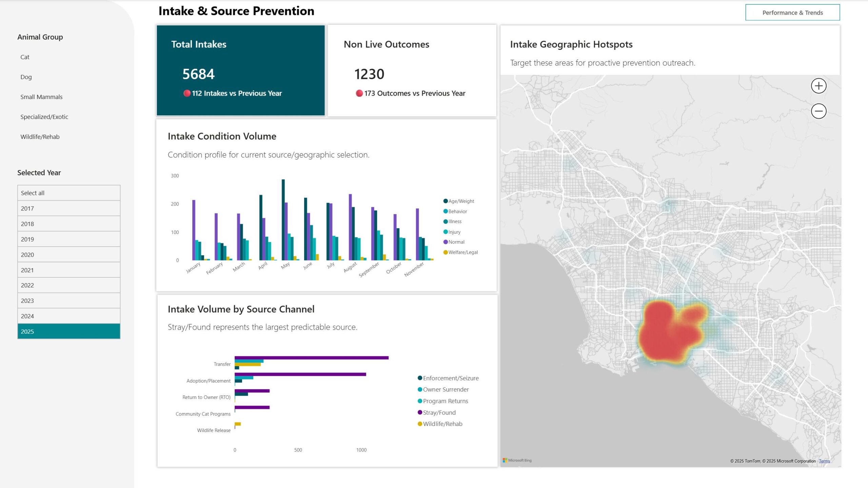Click the Wildlife/Rehab legend marker
The height and width of the screenshot is (488, 868).
coord(420,424)
